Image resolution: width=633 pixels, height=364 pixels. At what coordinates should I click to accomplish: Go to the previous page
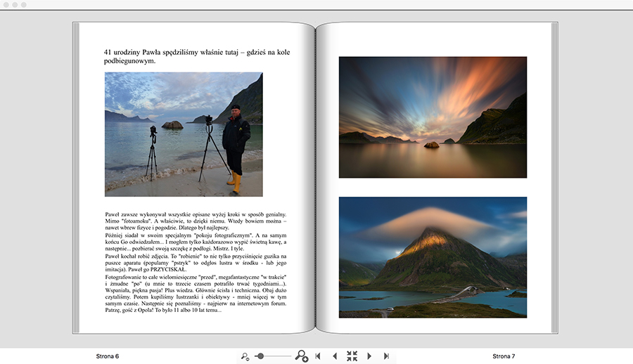click(335, 356)
